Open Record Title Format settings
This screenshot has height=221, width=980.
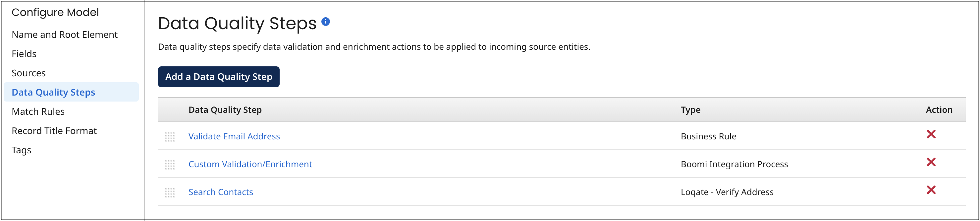[x=54, y=130]
